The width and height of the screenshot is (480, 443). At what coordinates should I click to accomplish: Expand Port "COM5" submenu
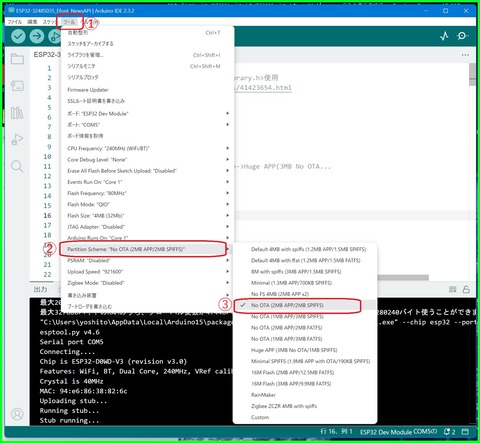point(147,125)
